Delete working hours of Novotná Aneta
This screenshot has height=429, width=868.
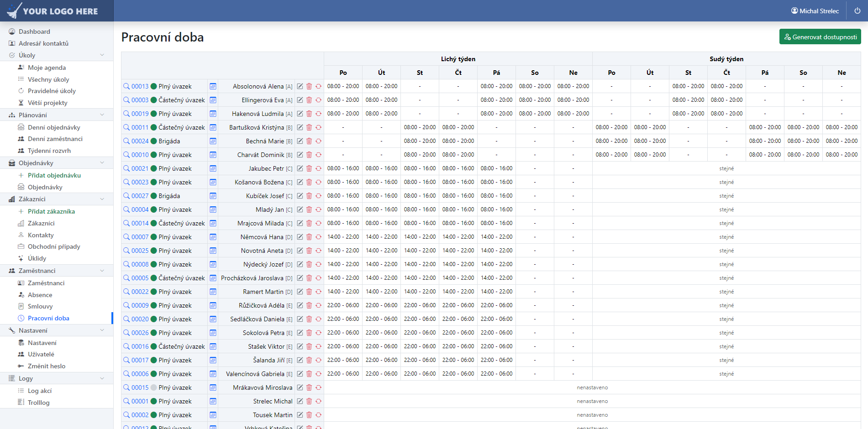(309, 251)
